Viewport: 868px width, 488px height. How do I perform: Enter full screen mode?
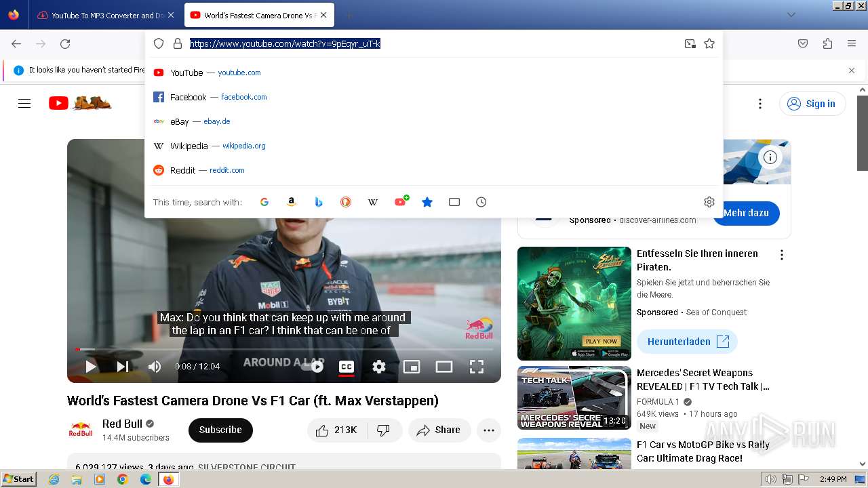(477, 367)
